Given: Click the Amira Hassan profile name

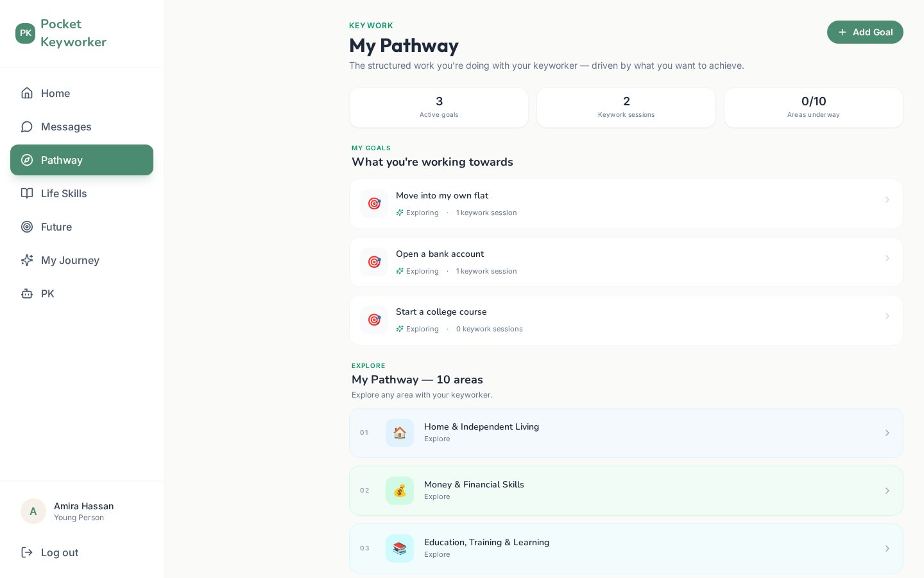Looking at the screenshot, I should click(83, 506).
